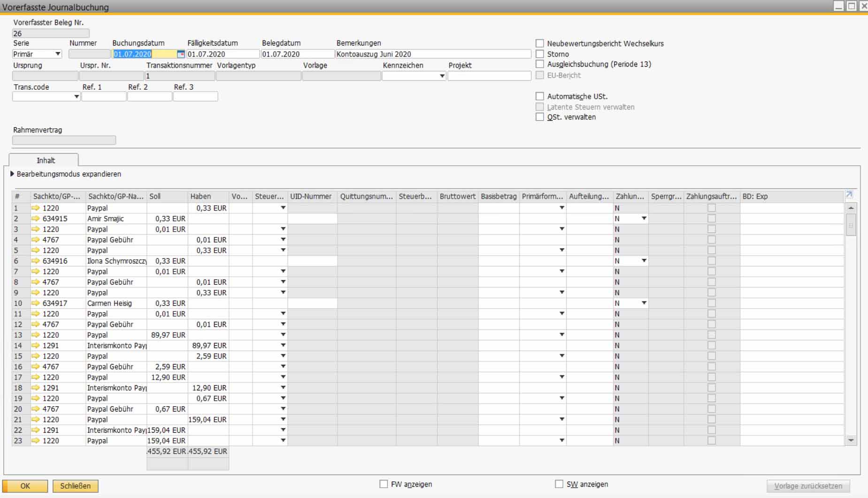Tick Zahlungsauftrag checkbox in row 1
Viewport: 868px width, 498px height.
(x=712, y=208)
